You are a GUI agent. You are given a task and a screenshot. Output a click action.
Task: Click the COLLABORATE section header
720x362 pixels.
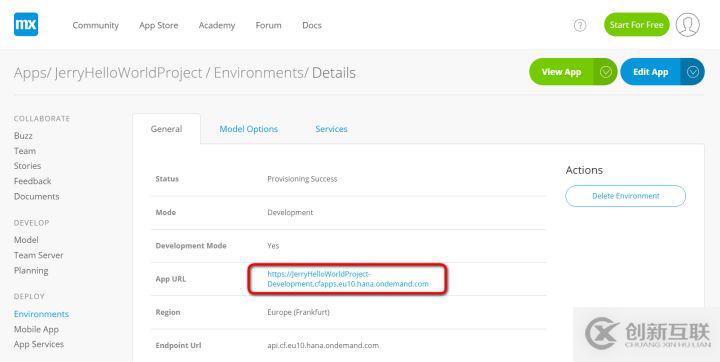tap(42, 119)
